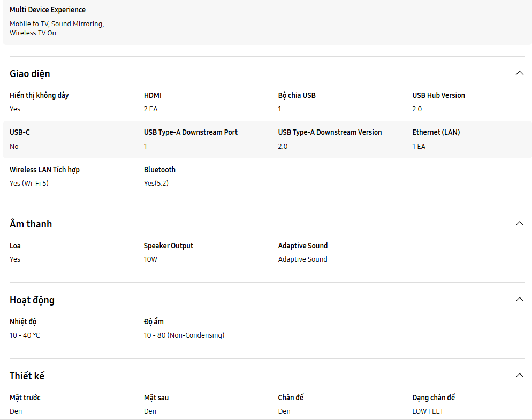Click the Dạng chân đế label
The image size is (532, 420).
click(x=434, y=398)
